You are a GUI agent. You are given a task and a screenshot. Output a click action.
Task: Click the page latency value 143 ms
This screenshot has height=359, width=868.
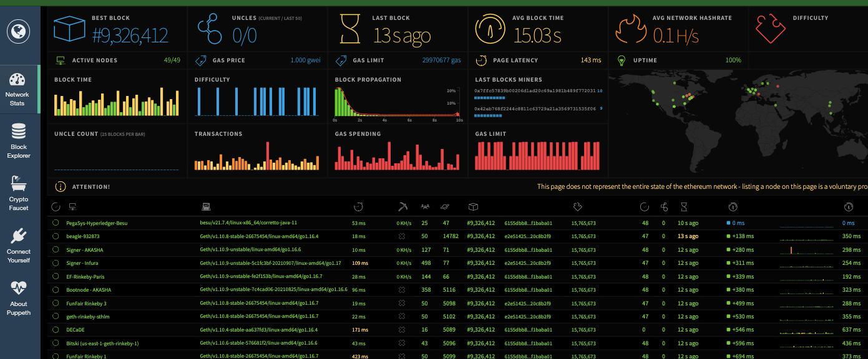coord(591,60)
